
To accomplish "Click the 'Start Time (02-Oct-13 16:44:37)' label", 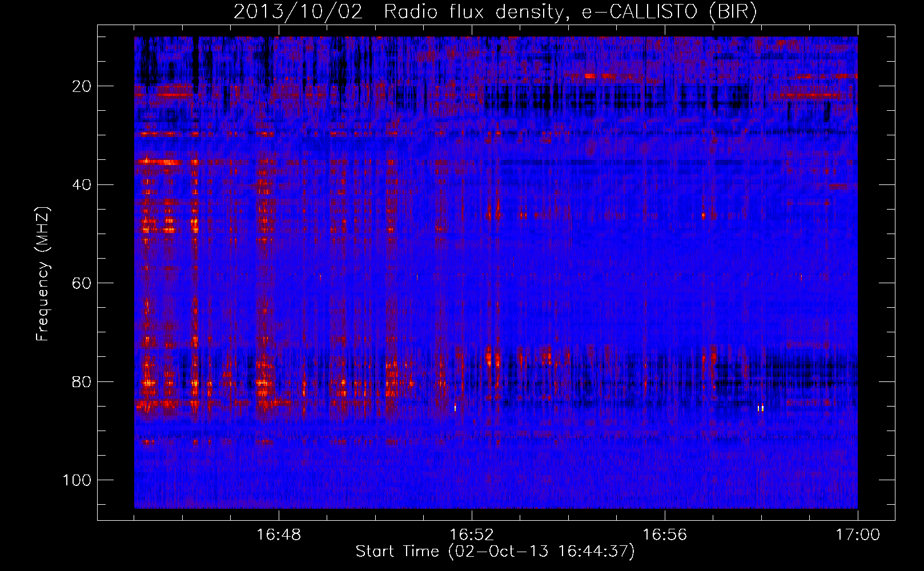I will click(x=495, y=552).
